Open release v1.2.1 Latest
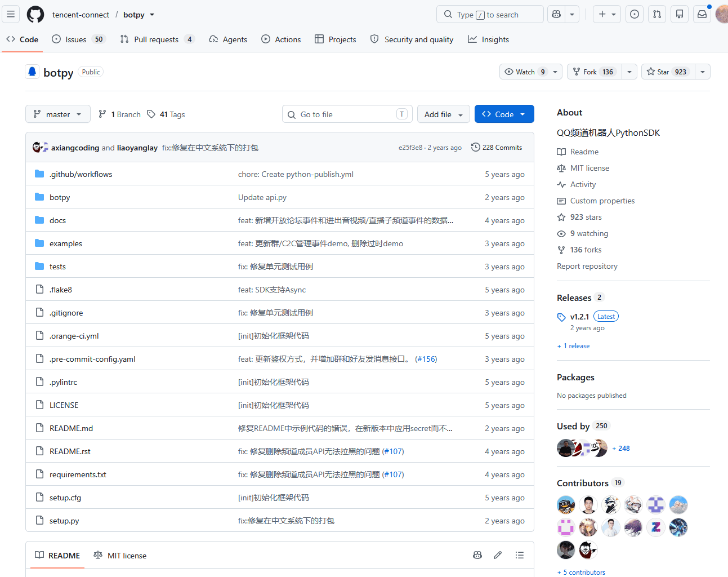The width and height of the screenshot is (728, 577). click(x=588, y=317)
